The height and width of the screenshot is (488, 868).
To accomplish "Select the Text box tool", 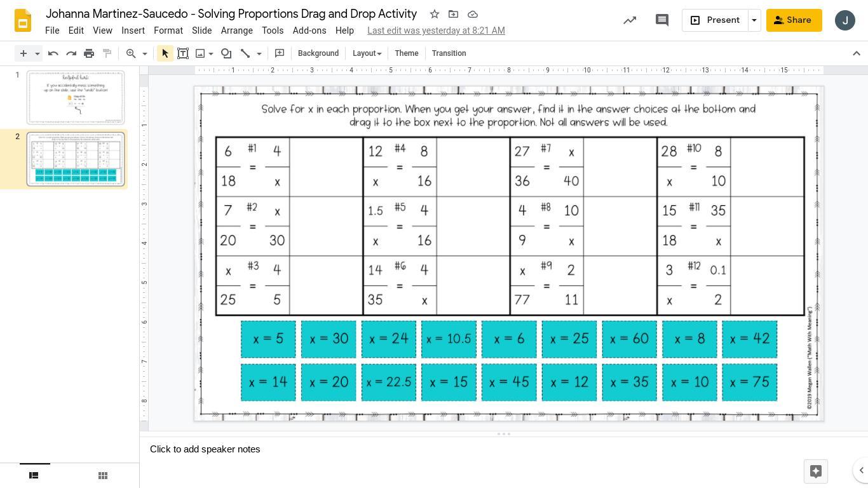I will coord(183,53).
